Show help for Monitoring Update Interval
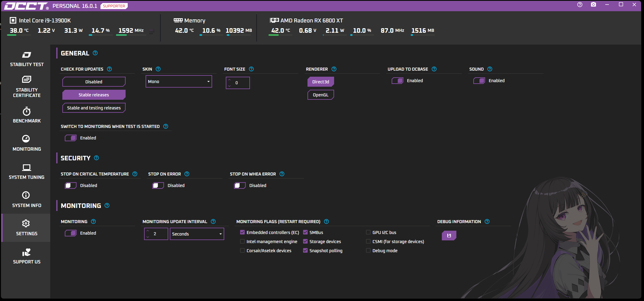This screenshot has width=644, height=301. tap(213, 222)
